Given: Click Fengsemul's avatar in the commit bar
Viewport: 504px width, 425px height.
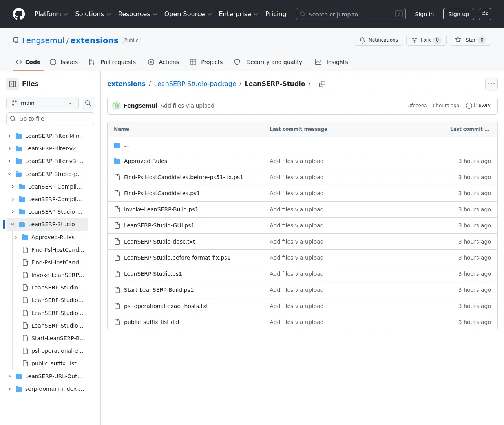Looking at the screenshot, I should [117, 106].
